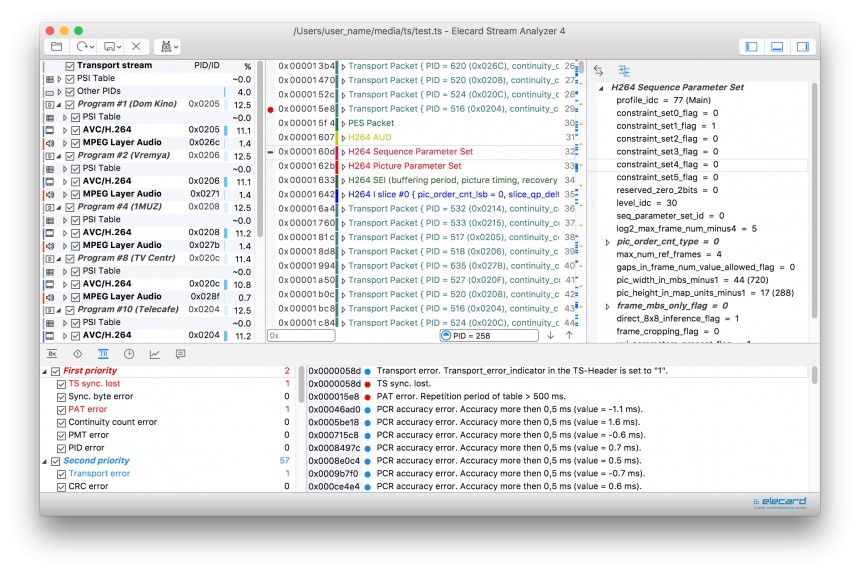
Task: Open the chart graph tab icon
Action: [x=155, y=354]
